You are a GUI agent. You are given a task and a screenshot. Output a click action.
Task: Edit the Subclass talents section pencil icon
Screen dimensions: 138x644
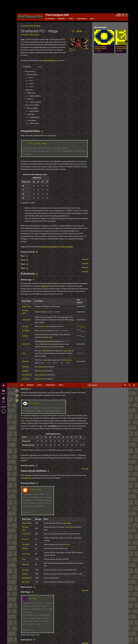36,466
